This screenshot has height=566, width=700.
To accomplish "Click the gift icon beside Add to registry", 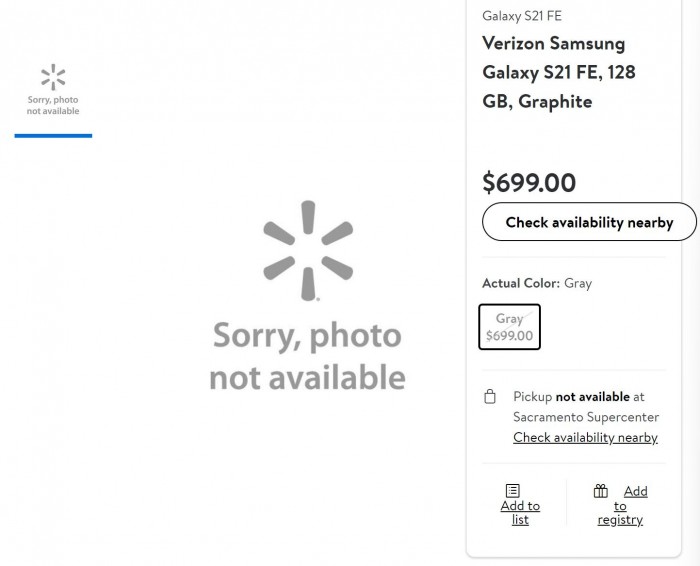I will (x=601, y=491).
